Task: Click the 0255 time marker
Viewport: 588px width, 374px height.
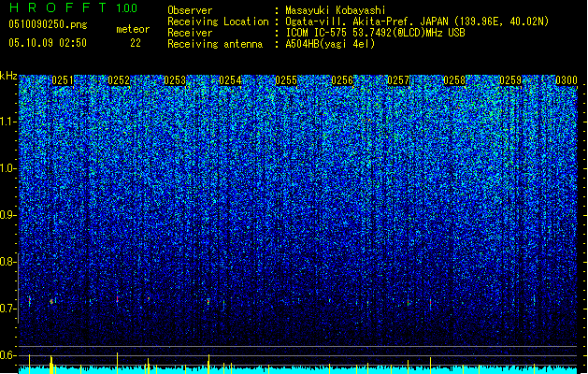Action: click(286, 80)
